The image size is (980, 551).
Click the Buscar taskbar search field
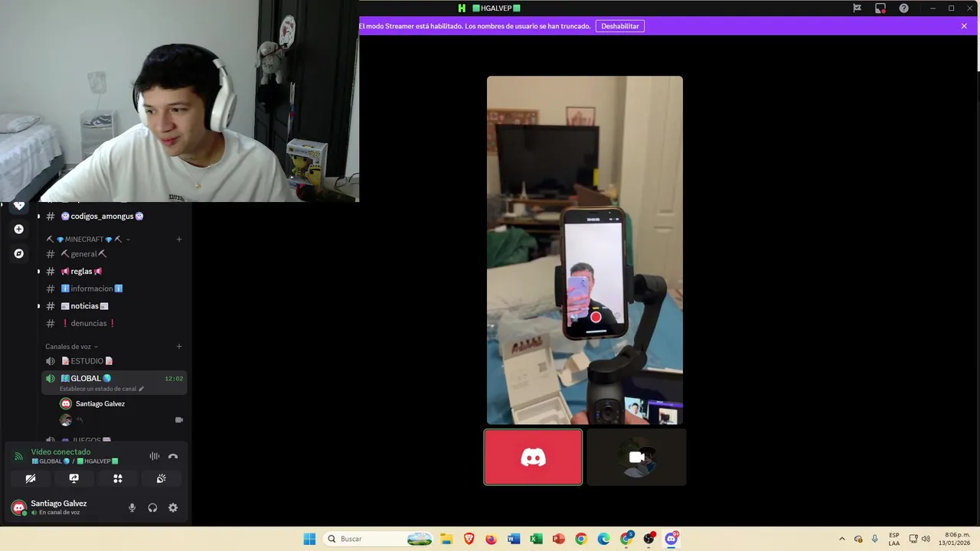[379, 539]
